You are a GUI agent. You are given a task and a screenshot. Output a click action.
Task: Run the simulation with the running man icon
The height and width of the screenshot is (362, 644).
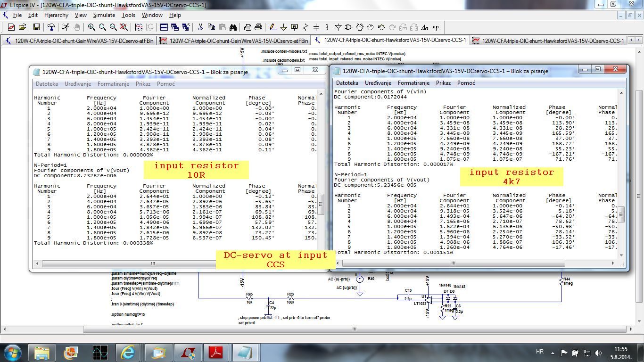point(65,27)
